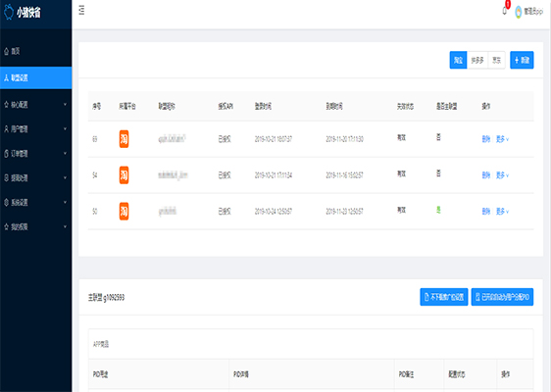The image size is (551, 392).
Task: Click orange Taobao icon in row 54
Action: [124, 174]
